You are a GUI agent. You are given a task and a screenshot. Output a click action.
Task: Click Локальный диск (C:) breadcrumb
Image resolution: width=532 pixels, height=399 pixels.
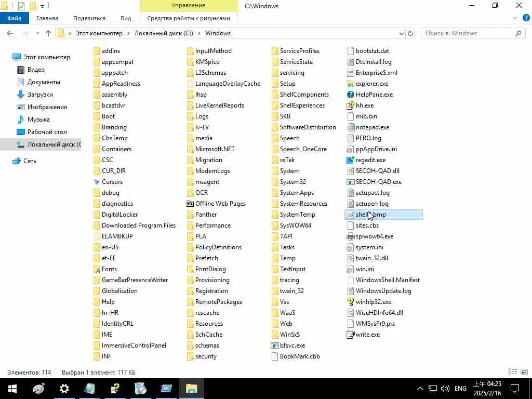coord(164,33)
